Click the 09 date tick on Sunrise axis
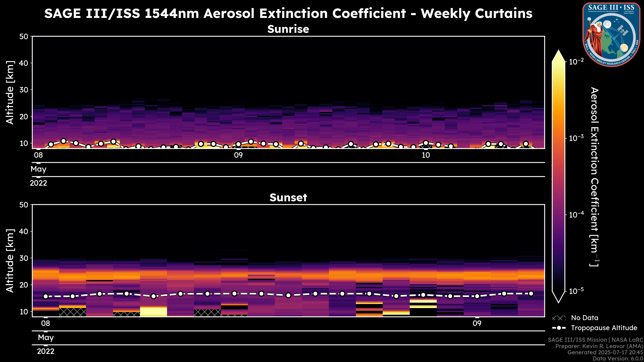The image size is (644, 362). tap(238, 155)
